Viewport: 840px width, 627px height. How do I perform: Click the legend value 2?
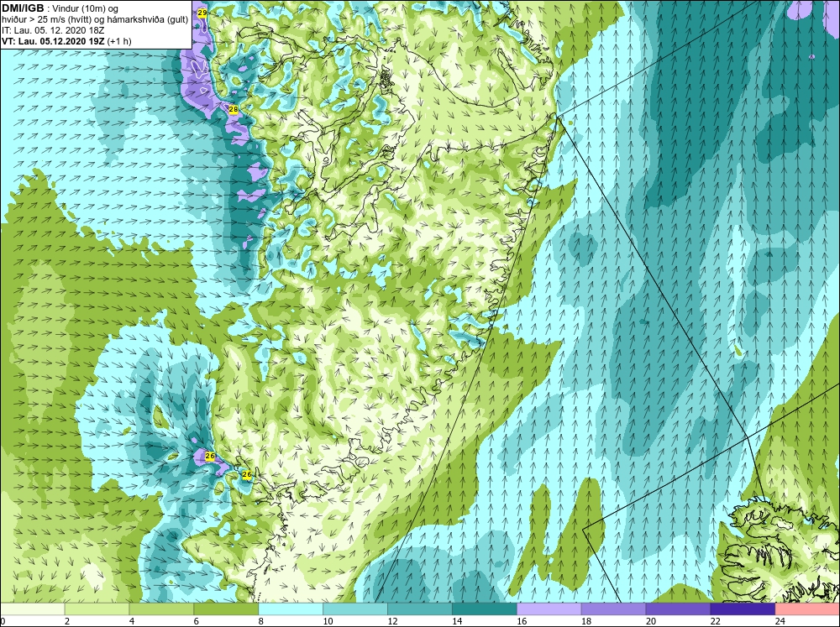point(67,621)
